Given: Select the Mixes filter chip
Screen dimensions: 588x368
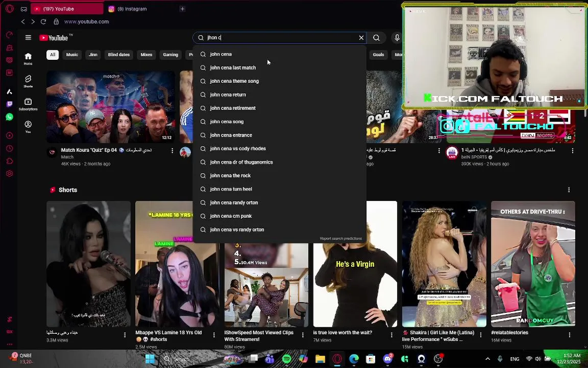Looking at the screenshot, I should click(x=146, y=55).
